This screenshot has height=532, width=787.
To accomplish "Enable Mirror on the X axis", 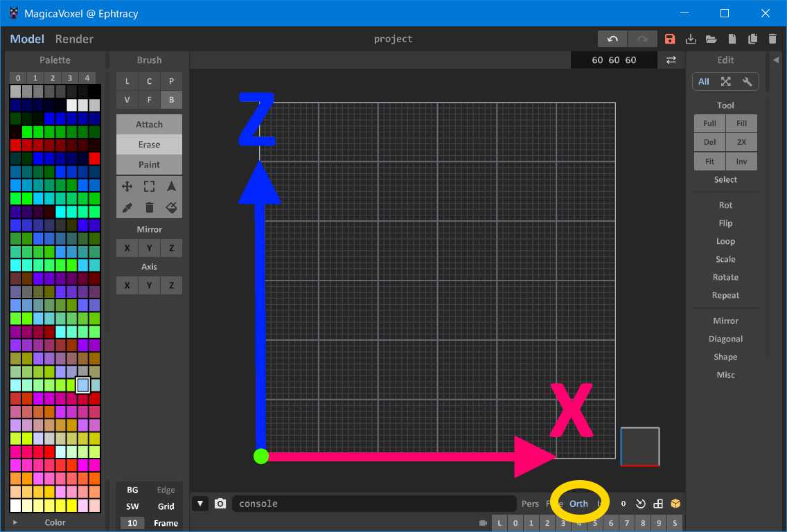I will (x=127, y=248).
